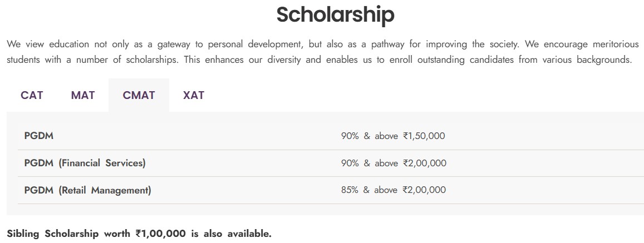Click the PGDM (Retail Management) row label
Image resolution: width=644 pixels, height=243 pixels.
[87, 190]
